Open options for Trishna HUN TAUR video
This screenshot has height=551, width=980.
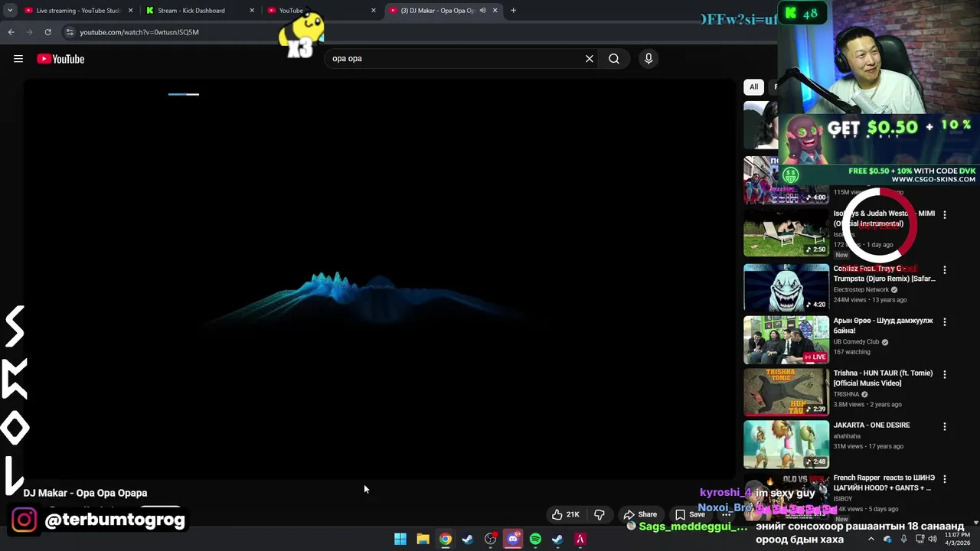coord(944,374)
